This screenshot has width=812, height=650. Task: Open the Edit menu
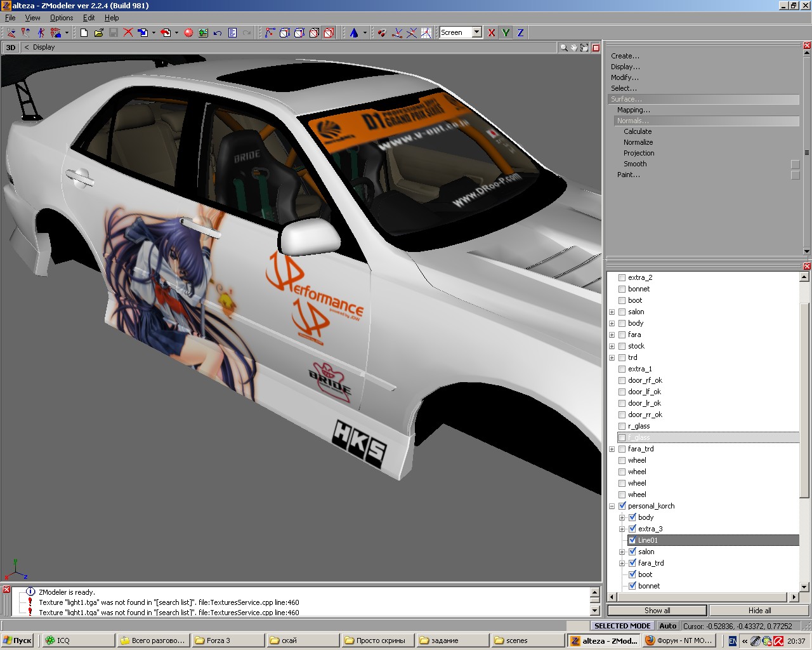coord(89,18)
